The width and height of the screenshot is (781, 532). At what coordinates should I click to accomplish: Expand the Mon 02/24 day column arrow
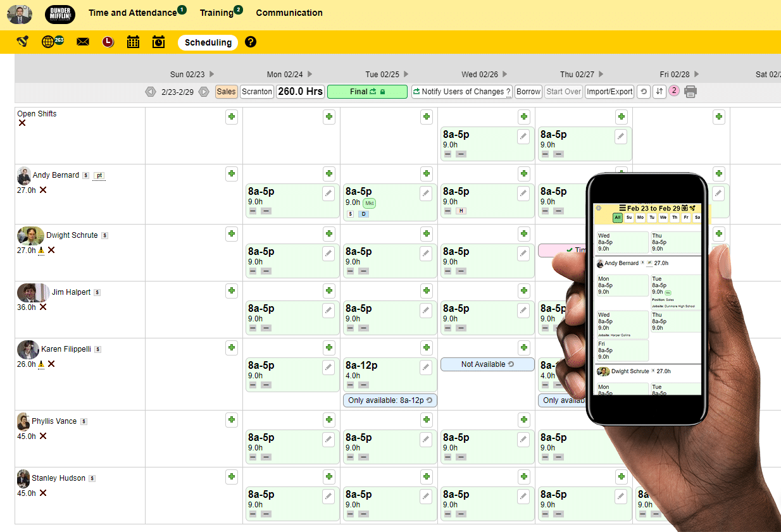[x=311, y=74]
